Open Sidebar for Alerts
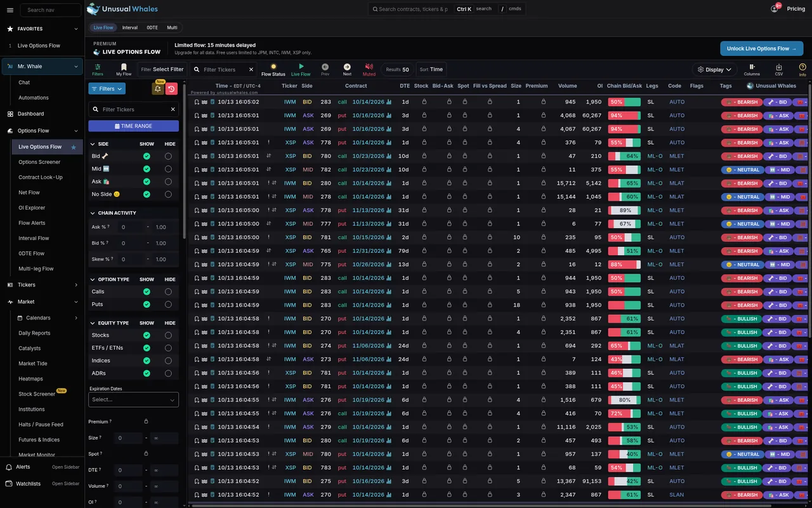Screen dimensions: 812x508 [x=66, y=467]
